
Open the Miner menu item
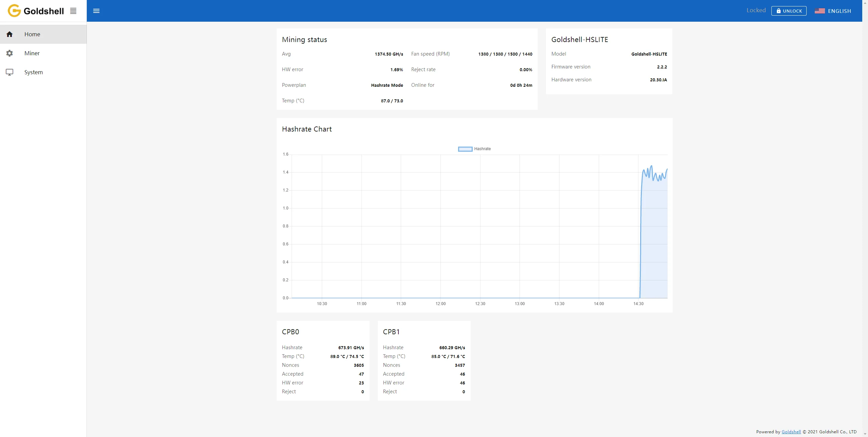pos(32,53)
